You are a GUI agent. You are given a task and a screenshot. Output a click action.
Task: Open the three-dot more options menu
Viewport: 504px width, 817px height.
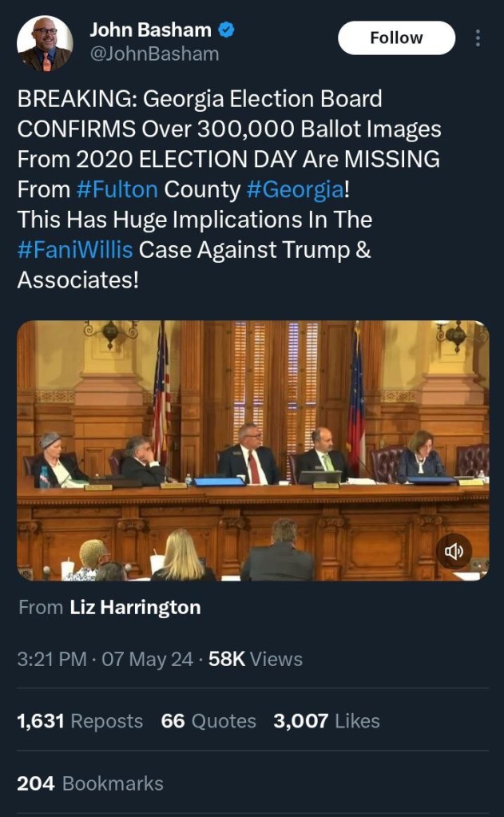pos(478,38)
